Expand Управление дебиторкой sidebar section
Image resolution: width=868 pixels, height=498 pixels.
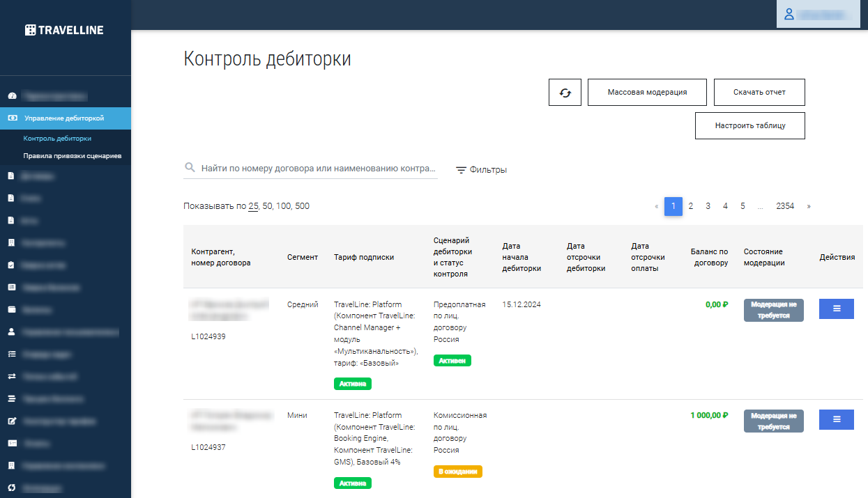coord(66,118)
